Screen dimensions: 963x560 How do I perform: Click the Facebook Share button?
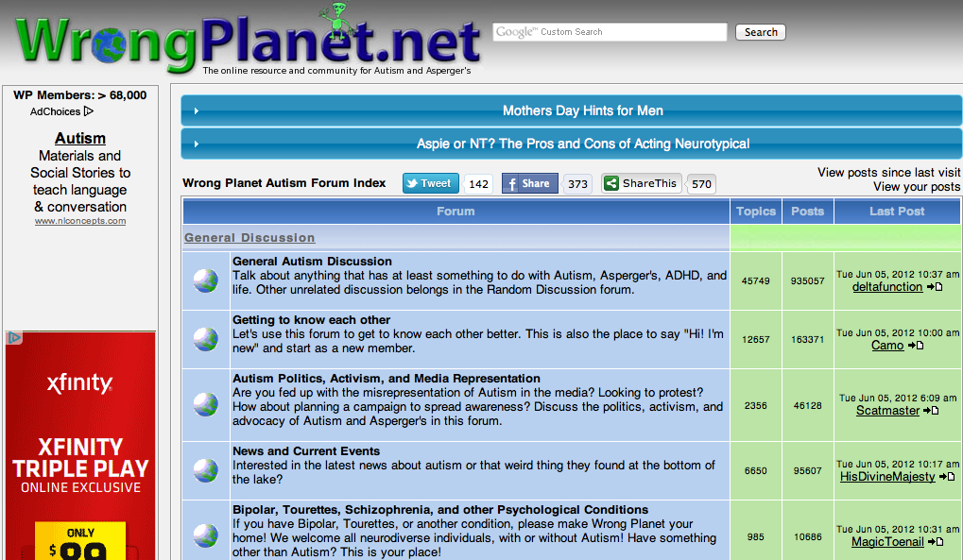(529, 184)
